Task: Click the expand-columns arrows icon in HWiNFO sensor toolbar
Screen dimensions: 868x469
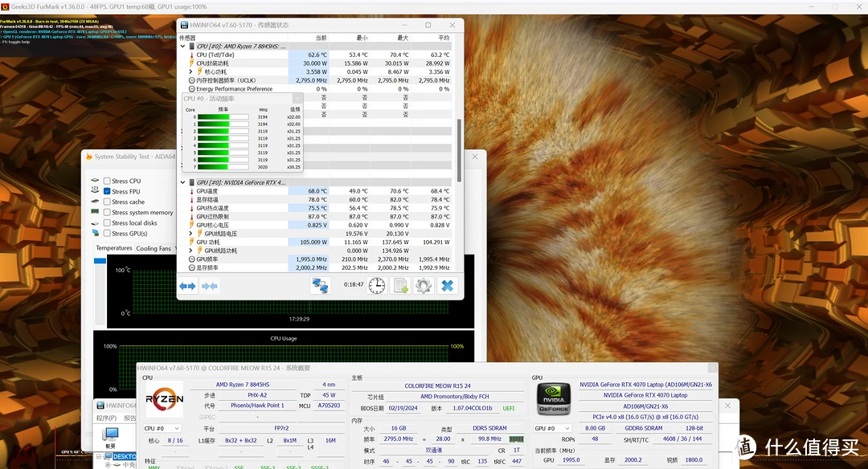Action: (187, 286)
